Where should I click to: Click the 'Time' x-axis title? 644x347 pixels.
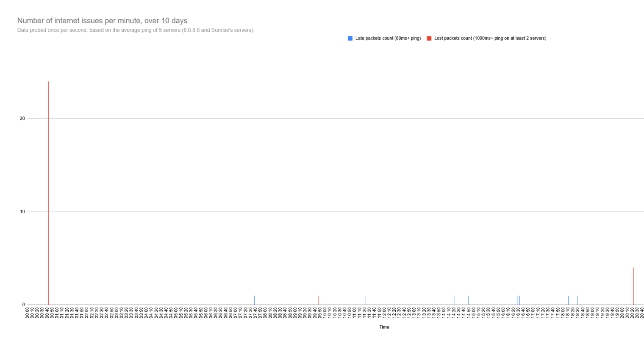pos(384,327)
